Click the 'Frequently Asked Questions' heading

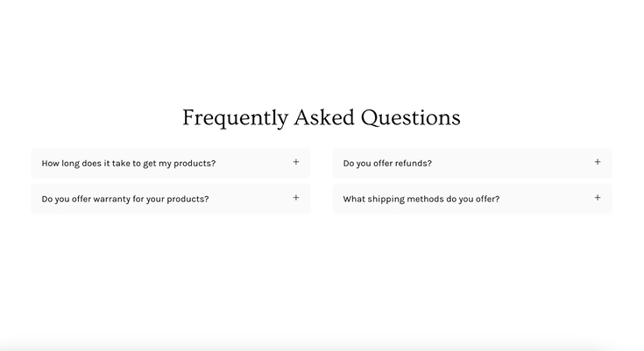click(321, 117)
